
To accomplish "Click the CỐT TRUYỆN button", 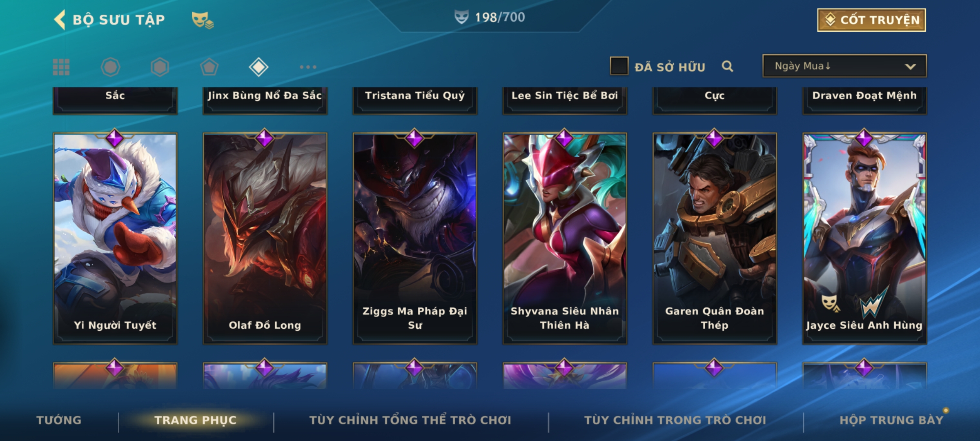I will click(871, 20).
